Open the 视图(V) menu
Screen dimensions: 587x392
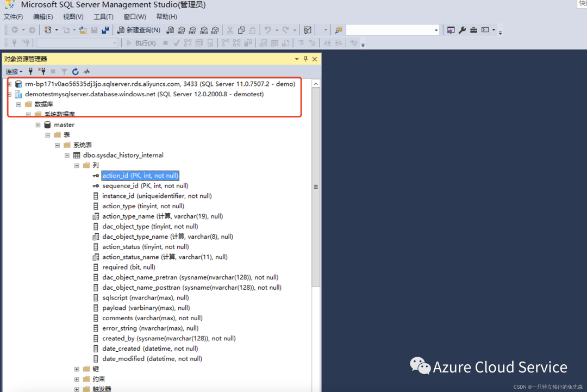click(x=73, y=17)
